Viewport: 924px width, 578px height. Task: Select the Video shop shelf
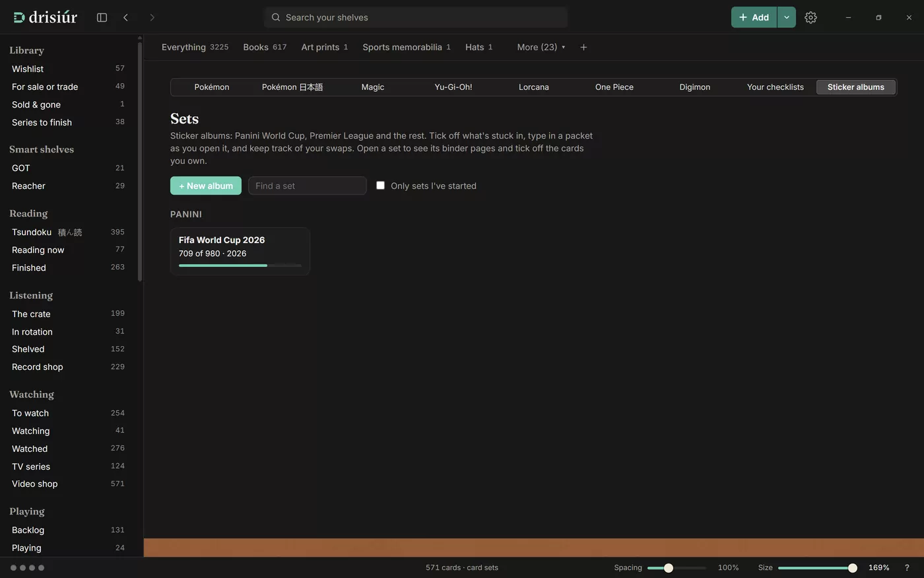click(x=68, y=484)
